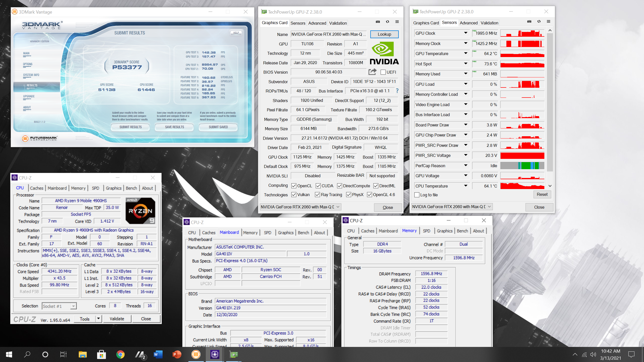Open the notification center icon
Image resolution: width=644 pixels, height=362 pixels.
point(631,354)
